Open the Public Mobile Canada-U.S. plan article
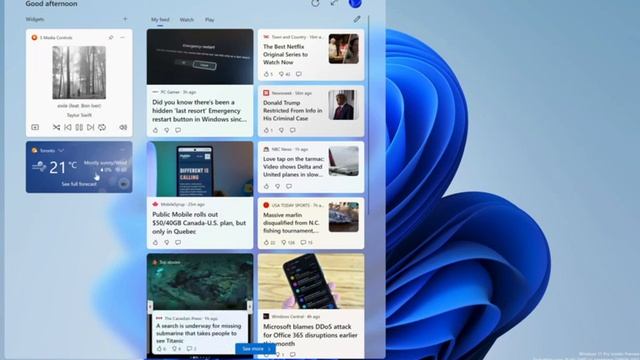The image size is (640, 360). [199, 223]
